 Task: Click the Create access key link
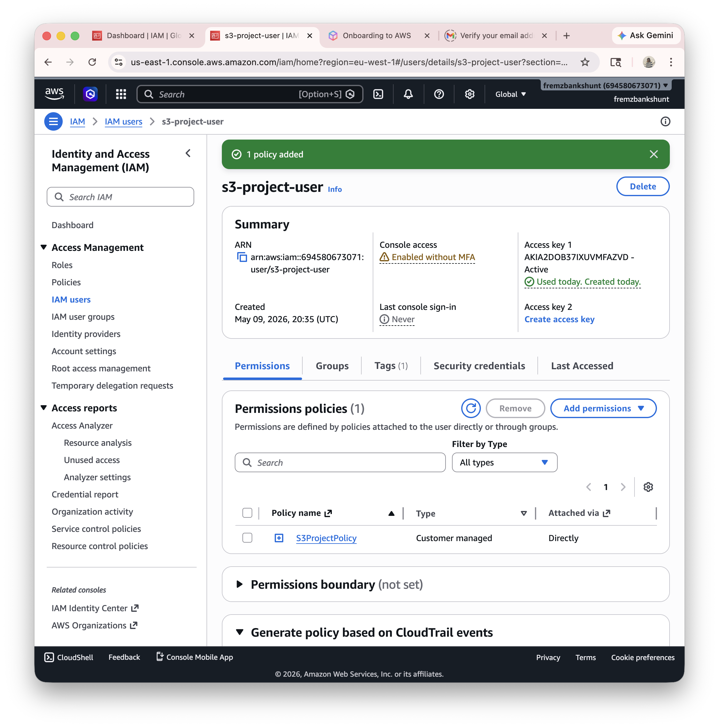(x=559, y=319)
